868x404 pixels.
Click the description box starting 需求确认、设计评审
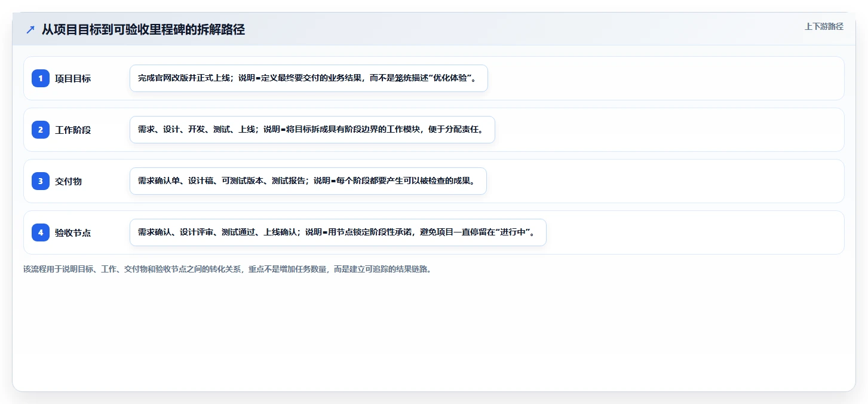point(338,232)
